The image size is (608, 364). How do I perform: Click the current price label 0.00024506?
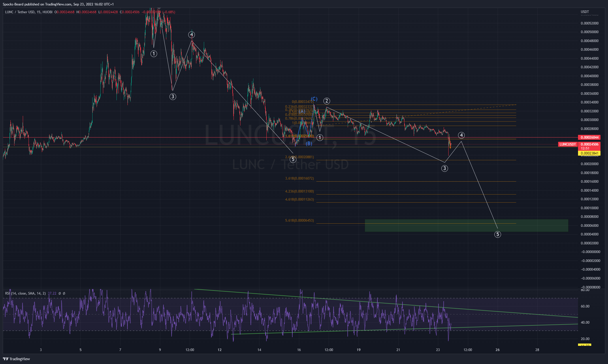[590, 144]
